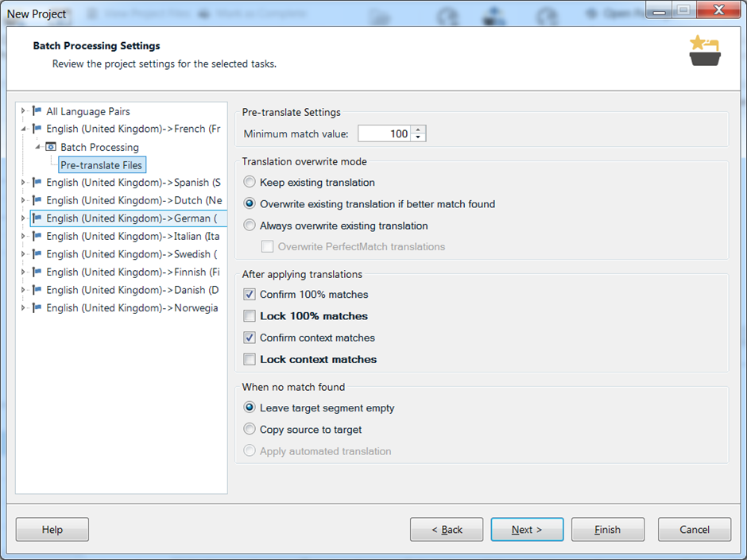747x560 pixels.
Task: Select English (United Kingdom)->Norwegian row
Action: click(132, 307)
